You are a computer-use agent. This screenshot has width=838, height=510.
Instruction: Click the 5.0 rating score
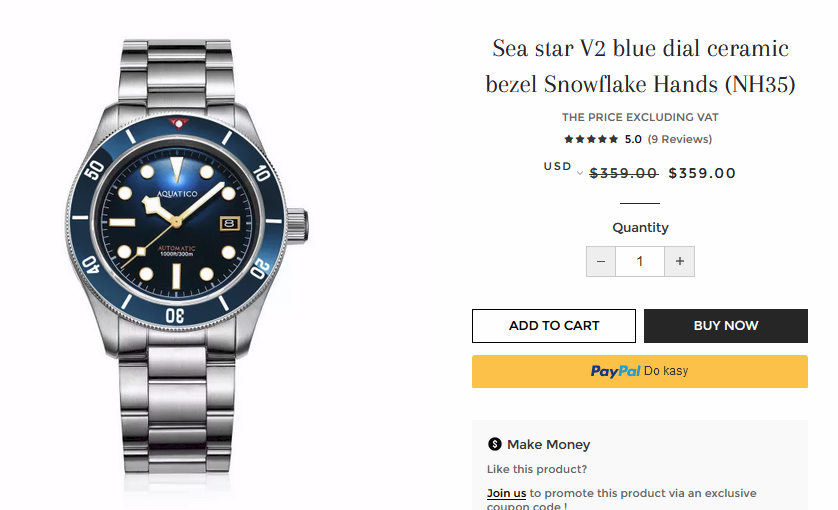tap(633, 140)
